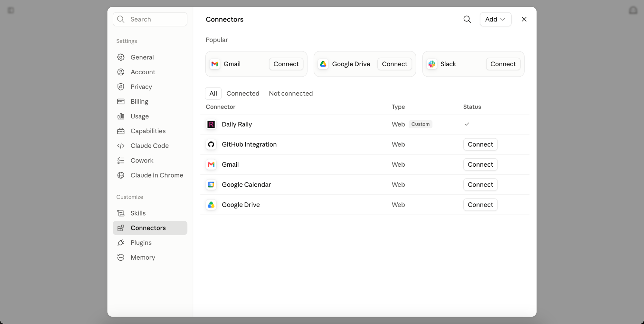Screen dimensions: 644x324
Task: Click the Daily Raily connected checkmark
Action: coord(467,124)
